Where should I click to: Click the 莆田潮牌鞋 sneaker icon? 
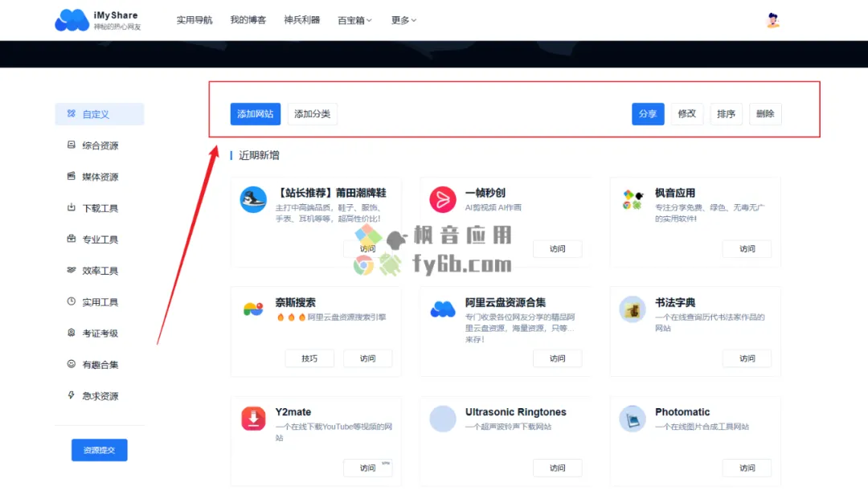(253, 199)
